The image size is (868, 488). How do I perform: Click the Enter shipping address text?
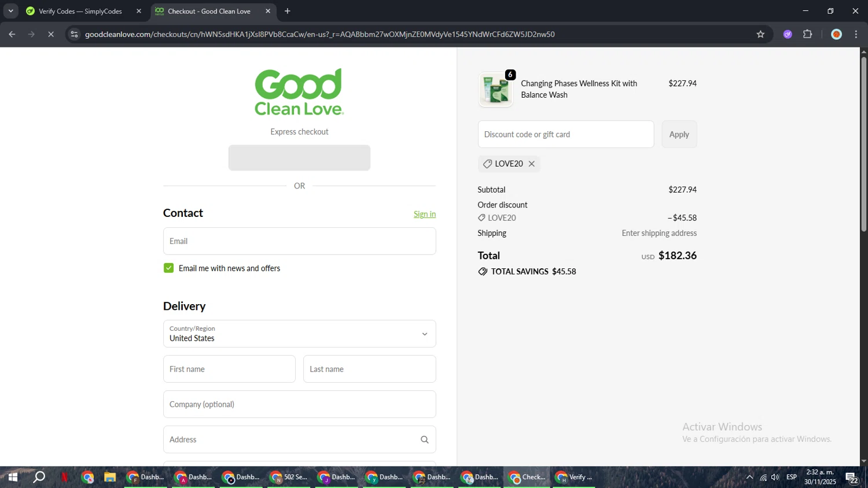659,233
